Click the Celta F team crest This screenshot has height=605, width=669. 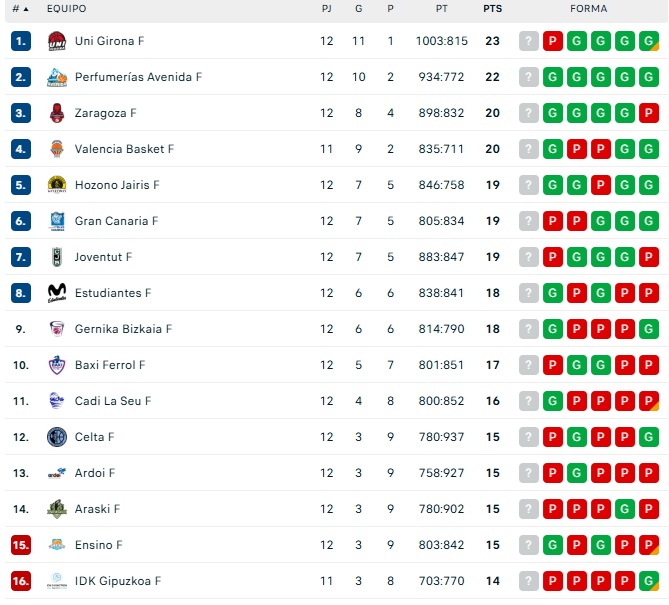coord(57,437)
